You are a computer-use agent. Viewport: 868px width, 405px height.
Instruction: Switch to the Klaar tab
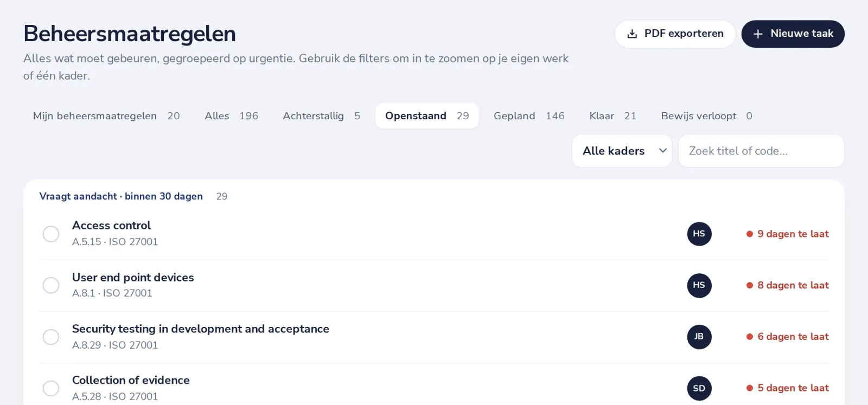[612, 116]
